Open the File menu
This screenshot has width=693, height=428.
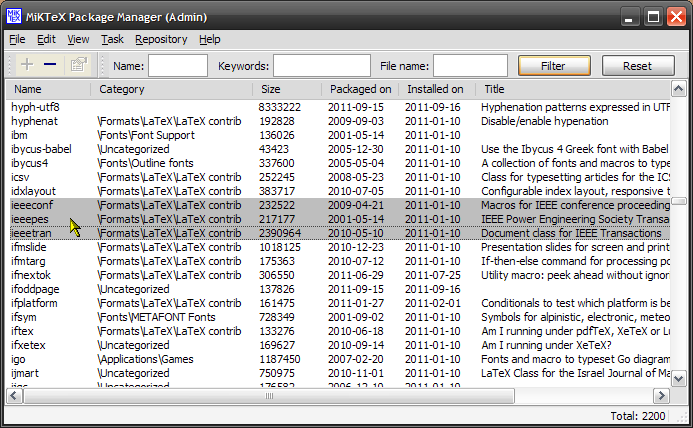(17, 39)
